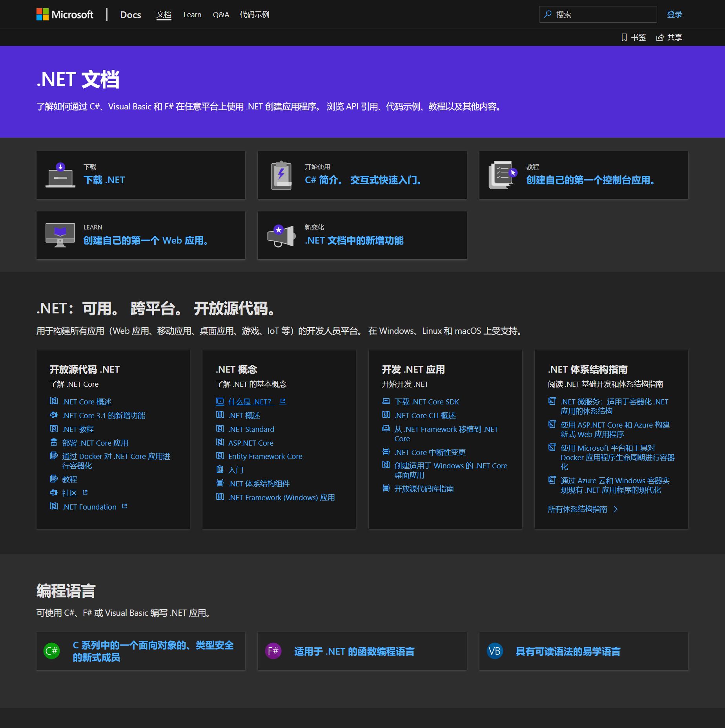
Task: Open 适用于 .NET 的函数编程语言 link
Action: point(354,652)
